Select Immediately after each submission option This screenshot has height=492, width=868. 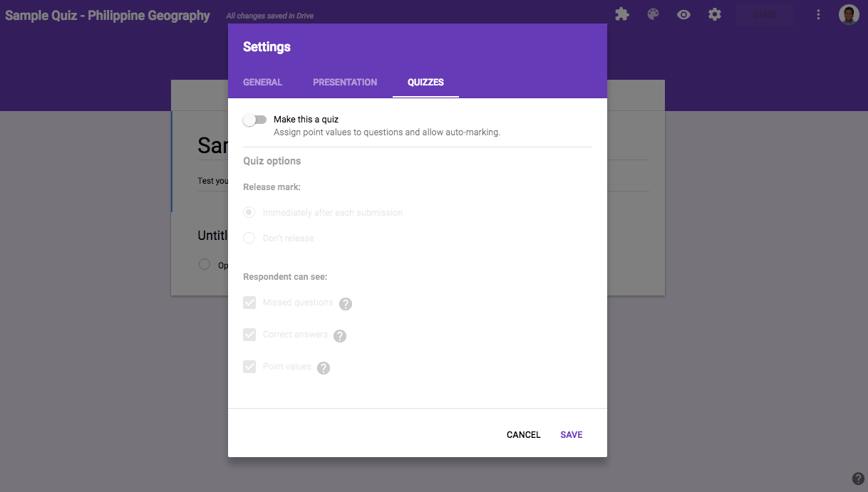(x=249, y=213)
